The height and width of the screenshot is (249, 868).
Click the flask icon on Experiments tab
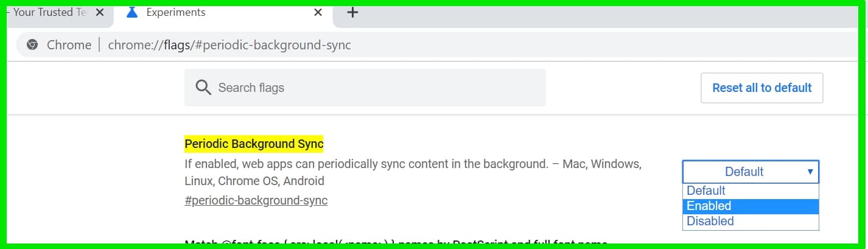pos(131,12)
